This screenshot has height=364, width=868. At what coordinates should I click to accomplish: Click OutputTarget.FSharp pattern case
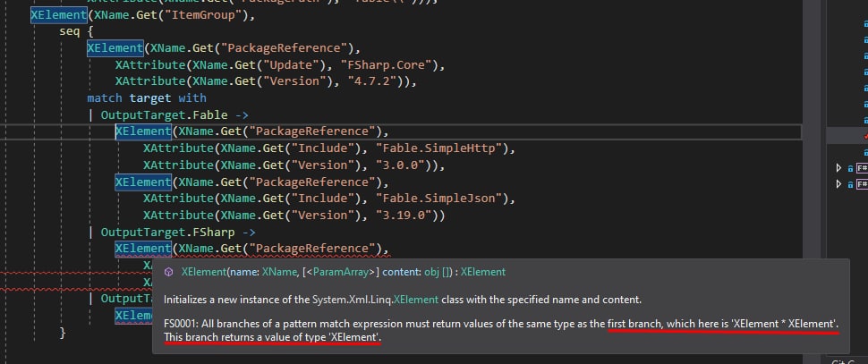tap(167, 233)
